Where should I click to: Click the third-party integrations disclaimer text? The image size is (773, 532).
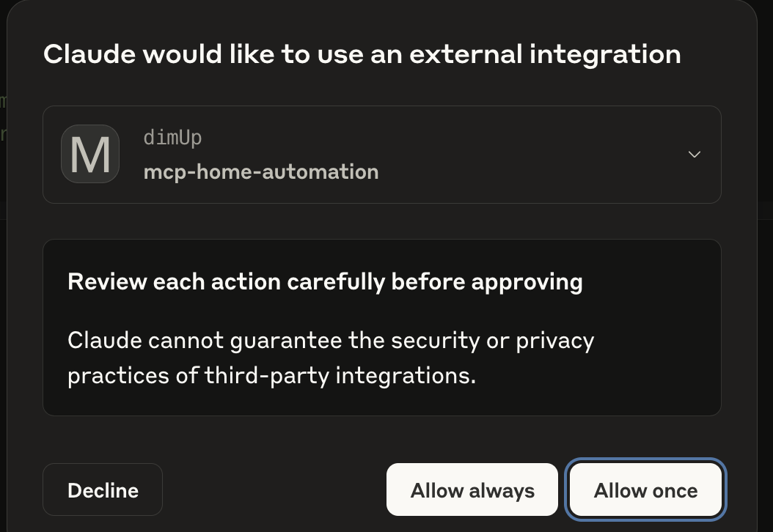[330, 358]
